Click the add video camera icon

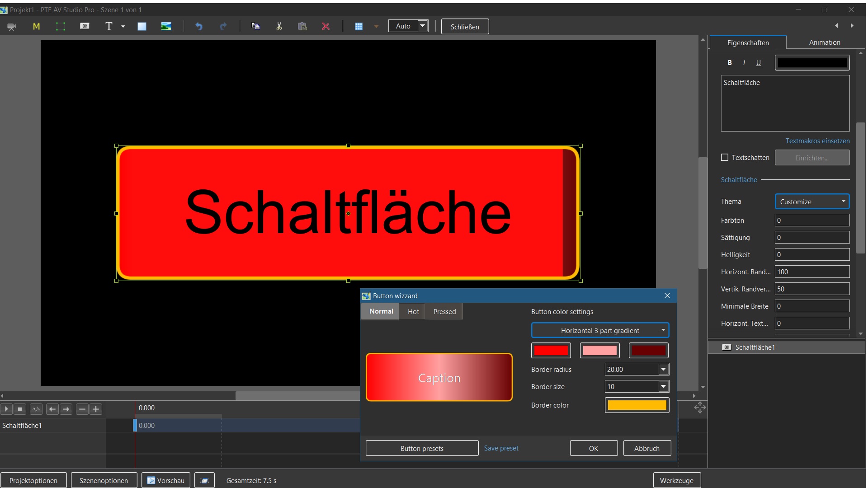pos(12,27)
